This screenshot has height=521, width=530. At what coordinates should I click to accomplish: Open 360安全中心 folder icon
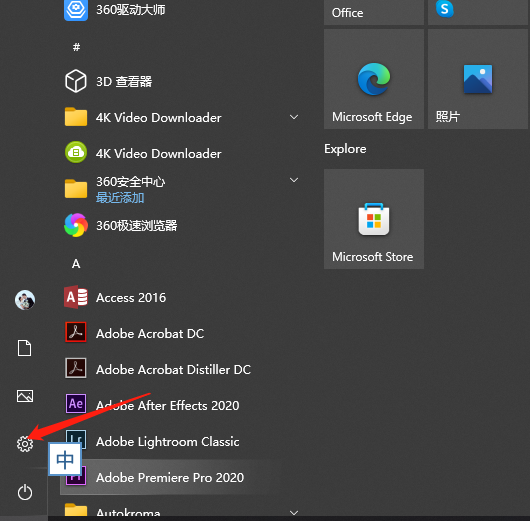click(x=76, y=189)
